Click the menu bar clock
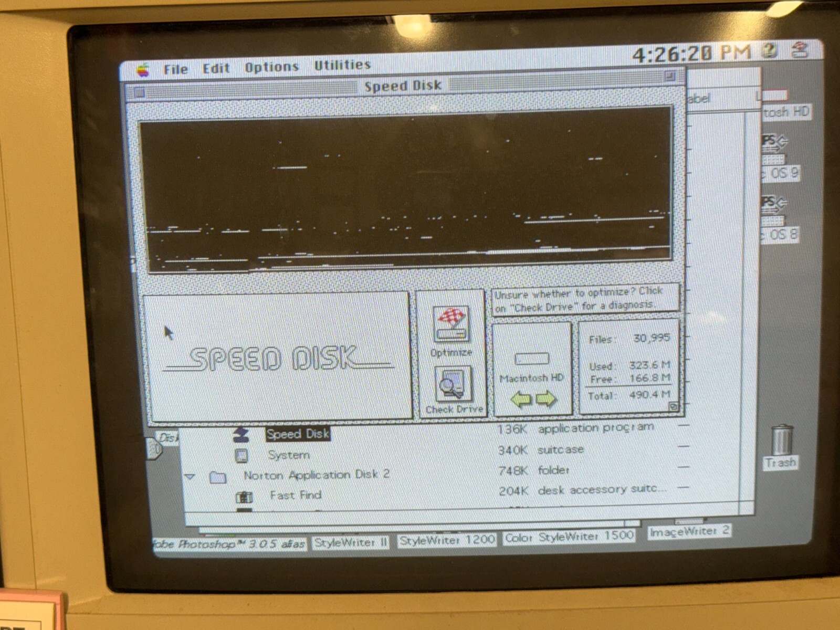Viewport: 840px width, 630px height. coord(691,53)
